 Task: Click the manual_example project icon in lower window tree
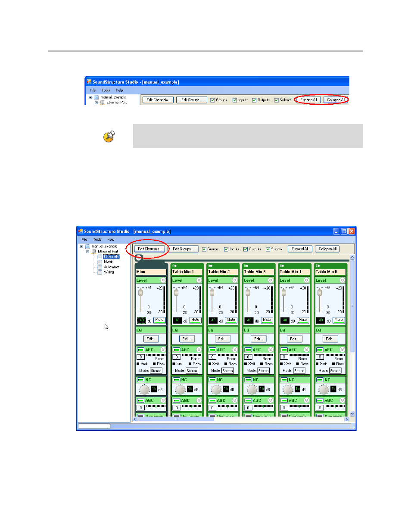pos(88,247)
